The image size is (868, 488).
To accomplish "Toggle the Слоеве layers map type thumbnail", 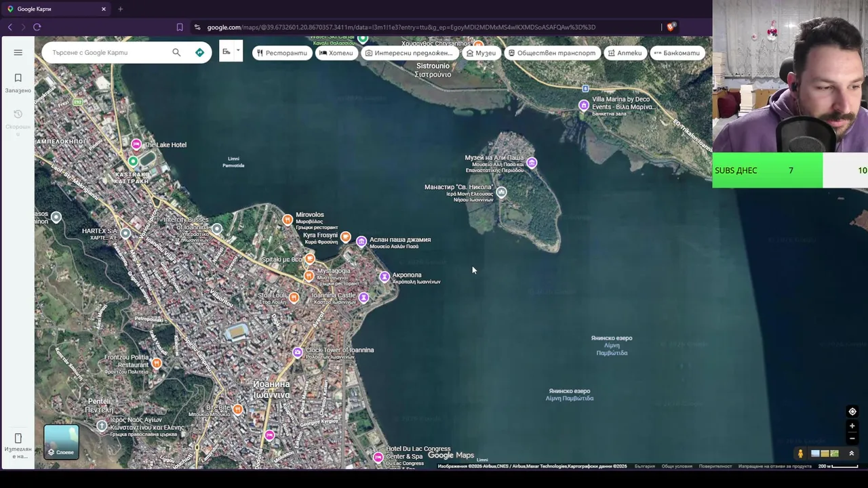I will [x=61, y=442].
